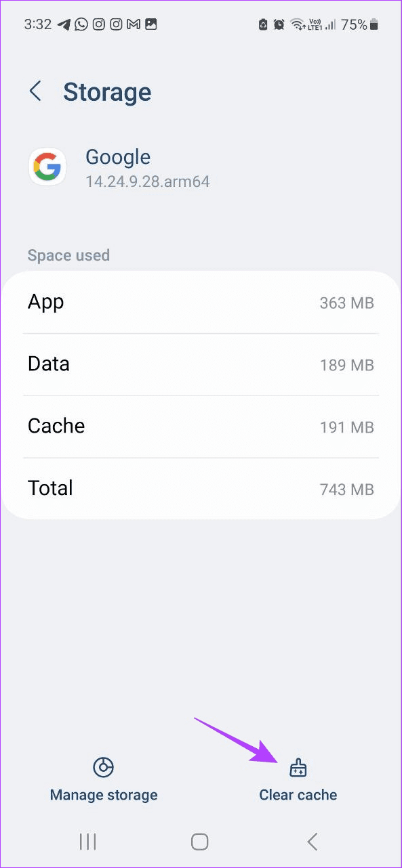Select the App row showing 363 MB
402x868 pixels.
tap(201, 303)
